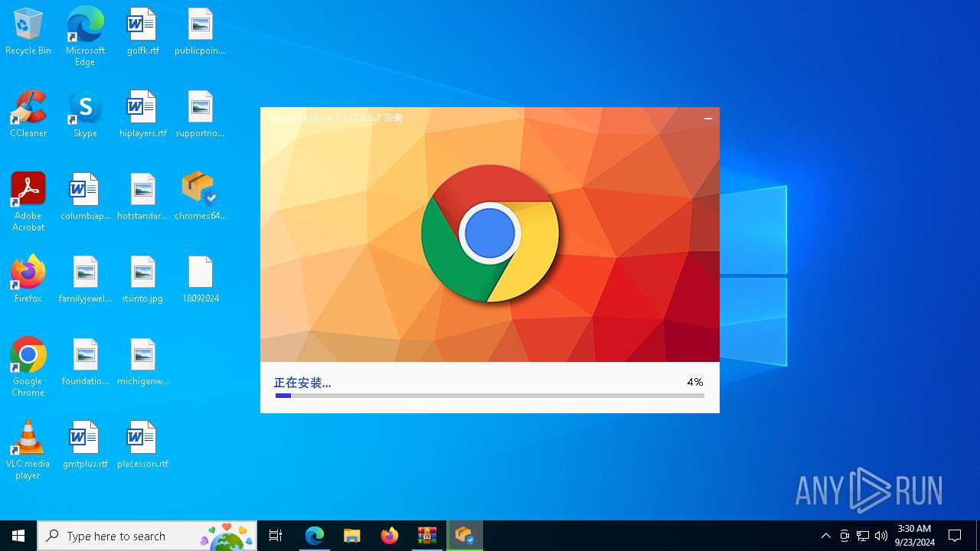
Task: Open the Skype desktop shortcut
Action: (85, 115)
